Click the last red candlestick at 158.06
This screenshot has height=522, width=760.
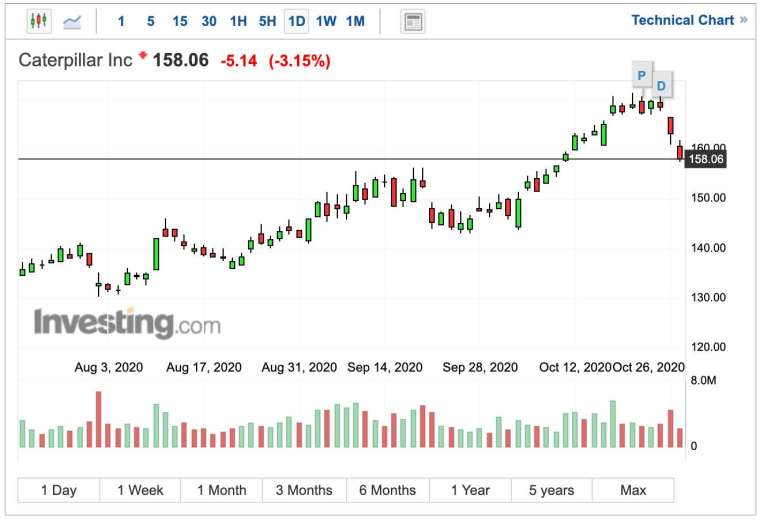click(680, 152)
